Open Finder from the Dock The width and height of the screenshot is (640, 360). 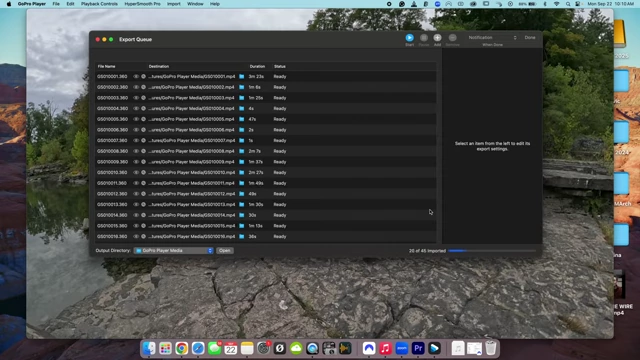pyautogui.click(x=149, y=348)
